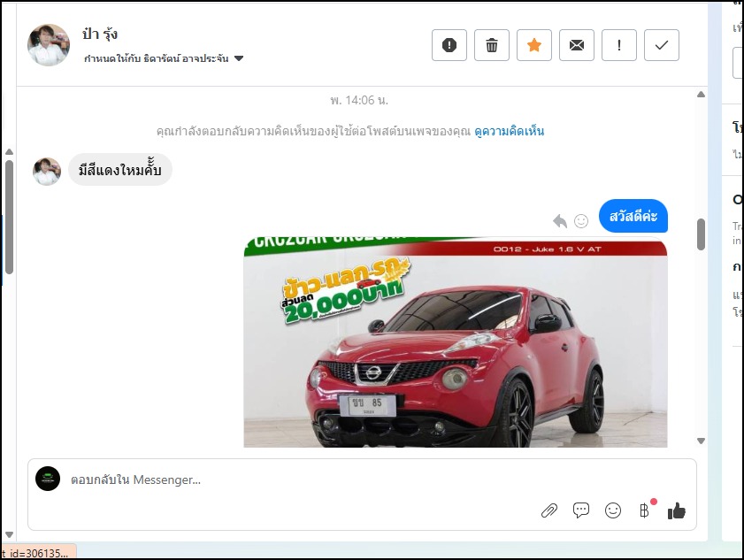Open ป้า รุ้ง profile picture in header
Viewport: 744px width, 560px height.
click(x=49, y=45)
